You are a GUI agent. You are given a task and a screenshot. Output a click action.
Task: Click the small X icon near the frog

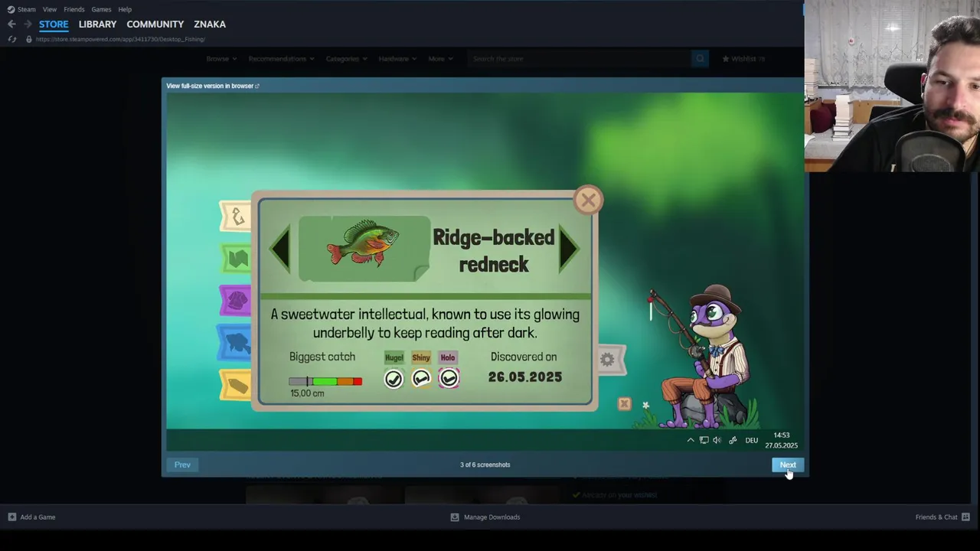point(624,403)
